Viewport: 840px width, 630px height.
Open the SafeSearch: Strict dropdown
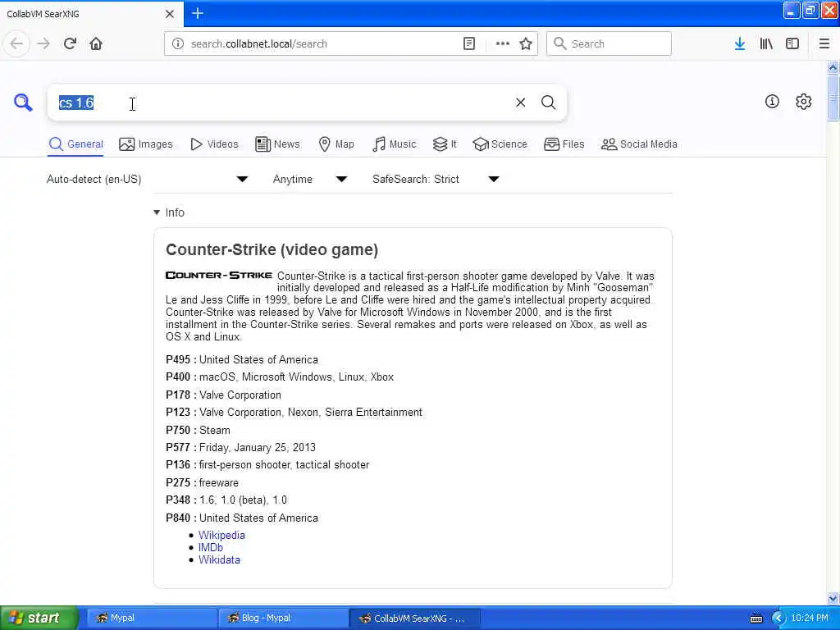(x=436, y=179)
